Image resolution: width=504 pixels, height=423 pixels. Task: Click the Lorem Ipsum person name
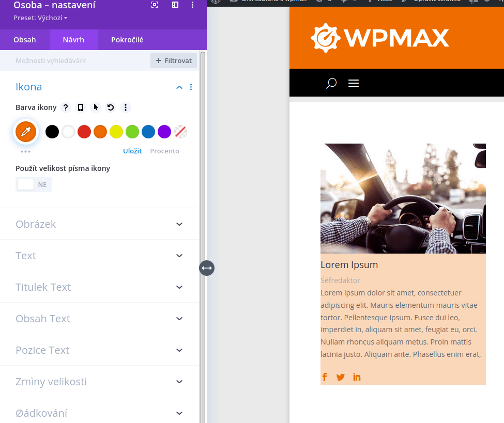[x=349, y=265]
